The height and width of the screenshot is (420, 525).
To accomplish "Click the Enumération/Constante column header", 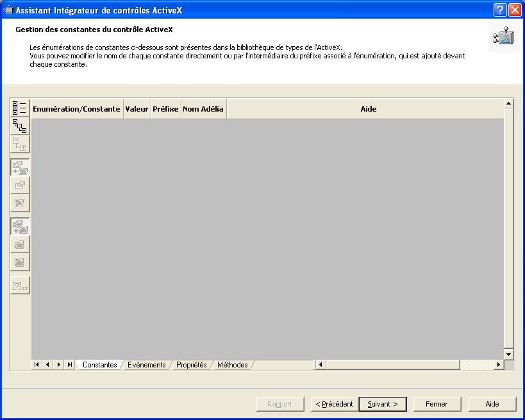I will pyautogui.click(x=76, y=109).
